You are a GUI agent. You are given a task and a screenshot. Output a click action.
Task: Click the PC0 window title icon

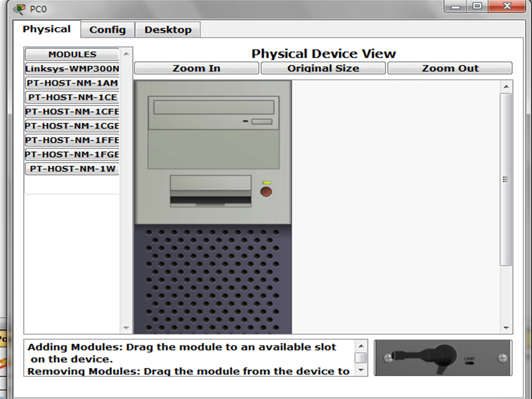click(19, 9)
